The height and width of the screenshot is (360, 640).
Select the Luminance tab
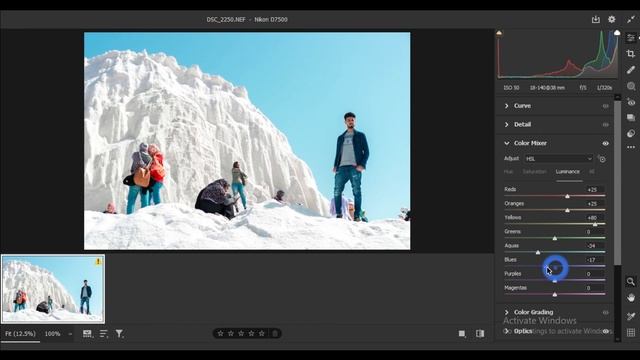(x=567, y=172)
